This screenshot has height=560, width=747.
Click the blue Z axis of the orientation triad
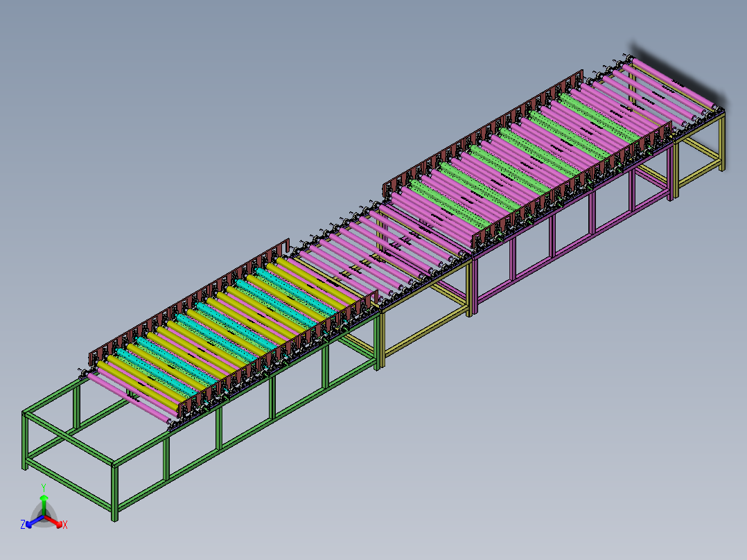(35, 521)
